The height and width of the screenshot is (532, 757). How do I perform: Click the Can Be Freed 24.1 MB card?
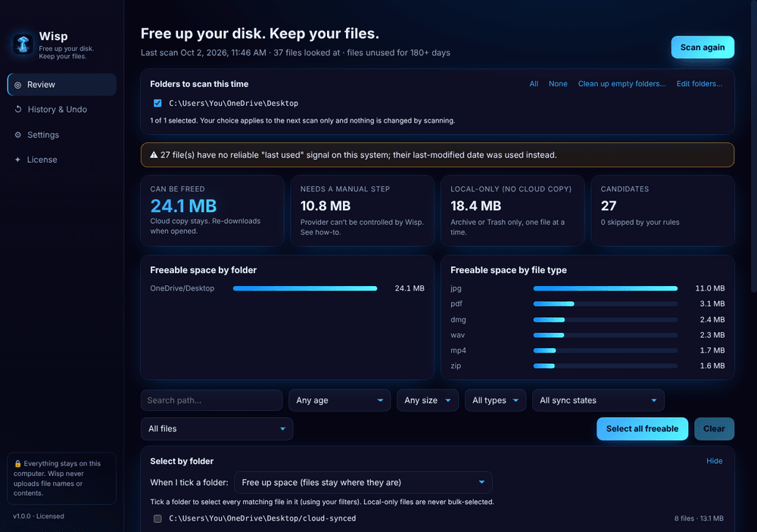[x=212, y=210]
